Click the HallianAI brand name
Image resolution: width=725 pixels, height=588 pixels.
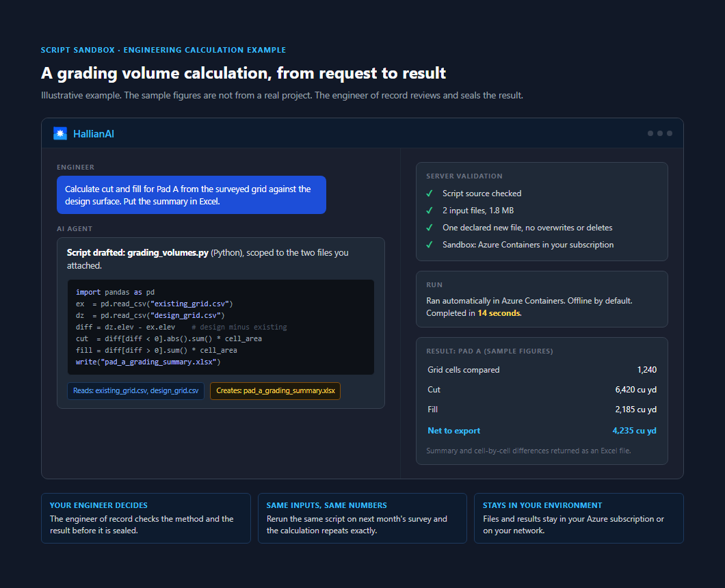pos(94,133)
